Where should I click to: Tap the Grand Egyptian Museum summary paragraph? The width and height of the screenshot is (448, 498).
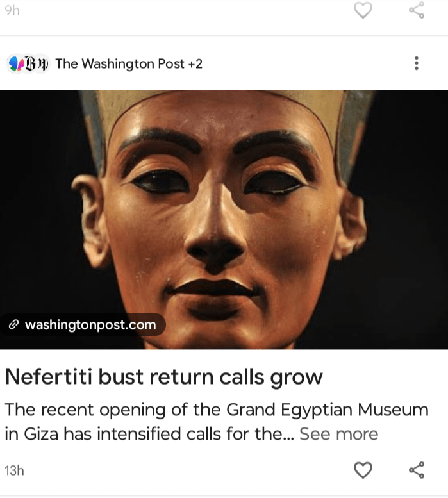[217, 422]
